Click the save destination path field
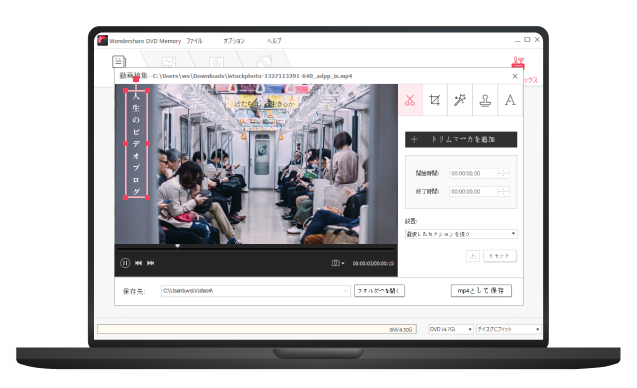The image size is (637, 388). pyautogui.click(x=256, y=291)
